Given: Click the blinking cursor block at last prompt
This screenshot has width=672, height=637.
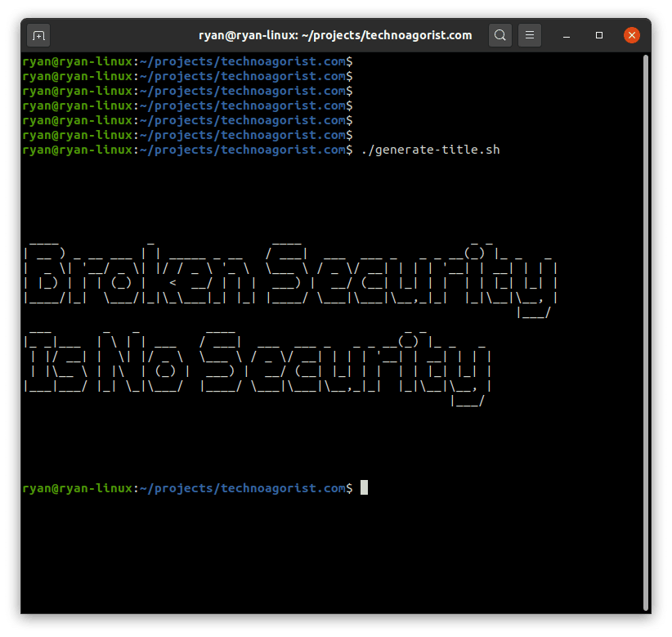Looking at the screenshot, I should pyautogui.click(x=365, y=487).
